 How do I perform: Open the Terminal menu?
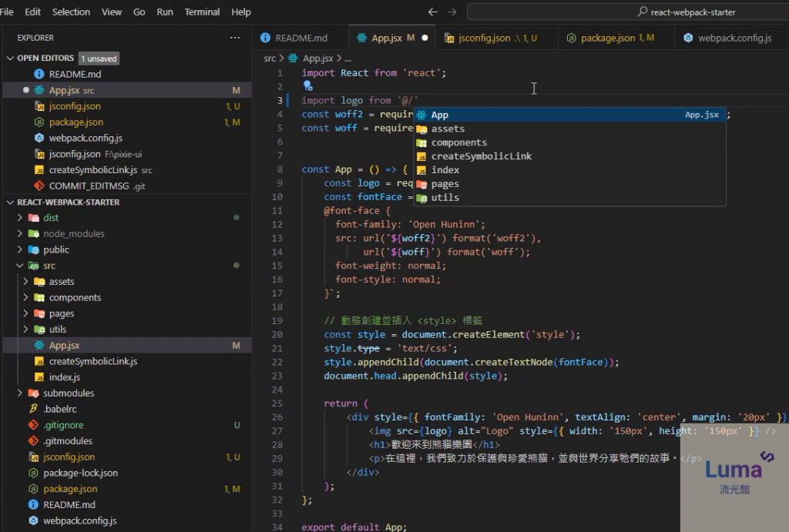[x=202, y=12]
